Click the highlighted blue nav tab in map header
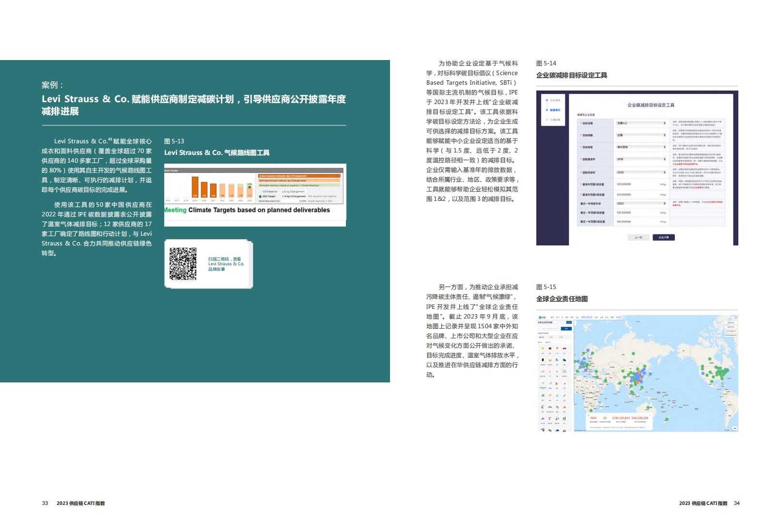This screenshot has width=780, height=532. click(587, 317)
